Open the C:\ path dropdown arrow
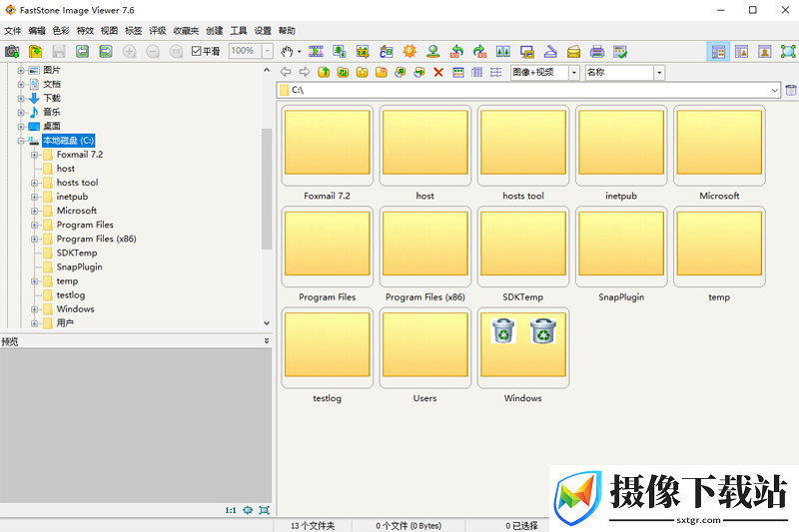The height and width of the screenshot is (532, 799). [775, 90]
